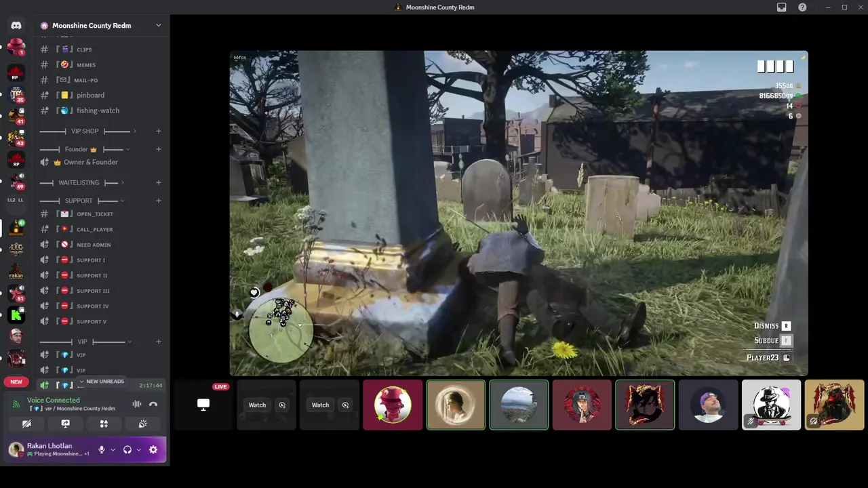Image resolution: width=868 pixels, height=488 pixels.
Task: Focus the landscape photo avatar participant
Action: pos(519,405)
